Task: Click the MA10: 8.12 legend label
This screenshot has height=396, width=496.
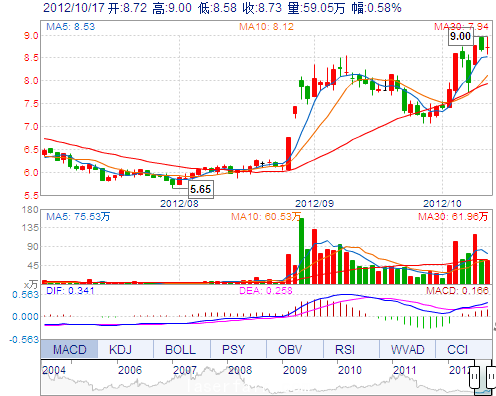Action: 266,27
